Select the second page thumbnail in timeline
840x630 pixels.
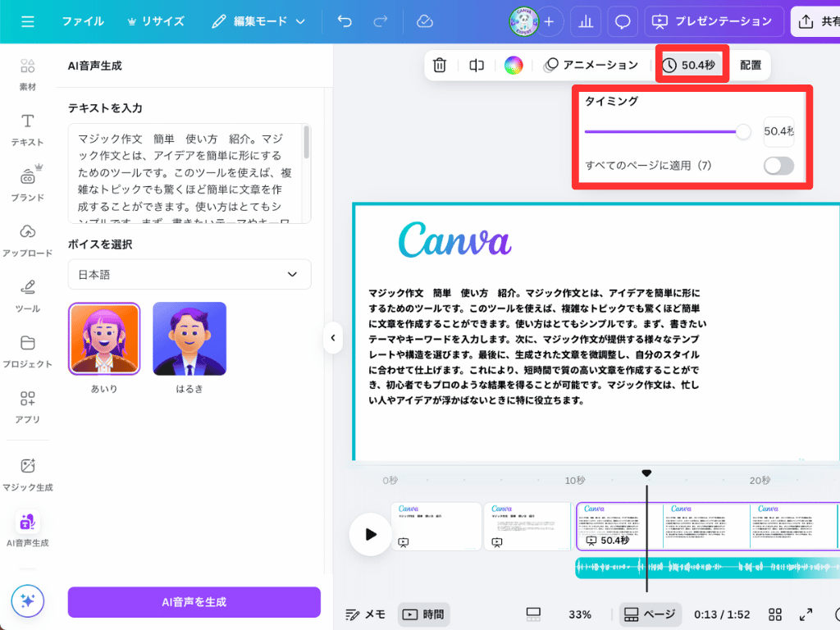click(x=527, y=526)
